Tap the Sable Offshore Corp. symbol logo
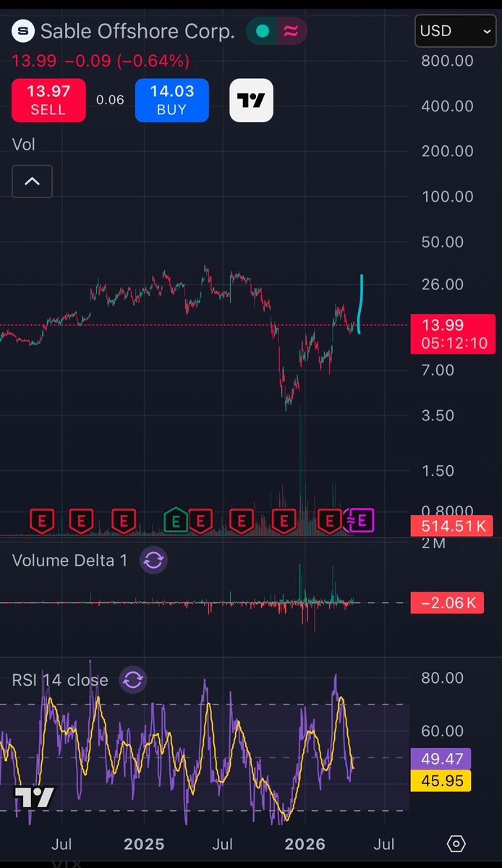The width and height of the screenshot is (502, 868). tap(25, 31)
